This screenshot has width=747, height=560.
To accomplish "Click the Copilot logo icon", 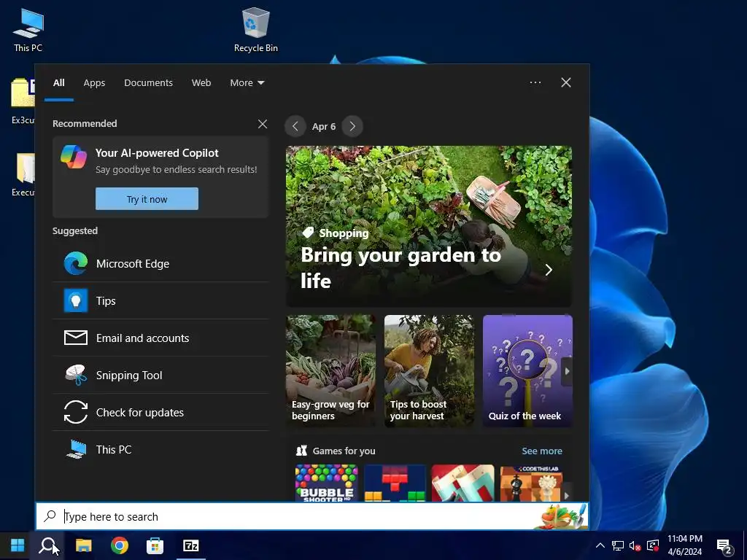I will point(74,157).
